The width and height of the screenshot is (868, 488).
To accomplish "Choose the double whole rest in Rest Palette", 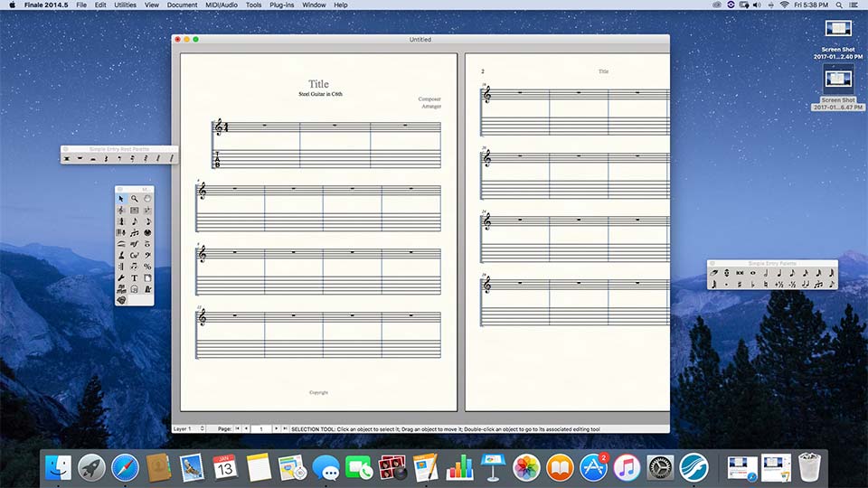I will (66, 158).
